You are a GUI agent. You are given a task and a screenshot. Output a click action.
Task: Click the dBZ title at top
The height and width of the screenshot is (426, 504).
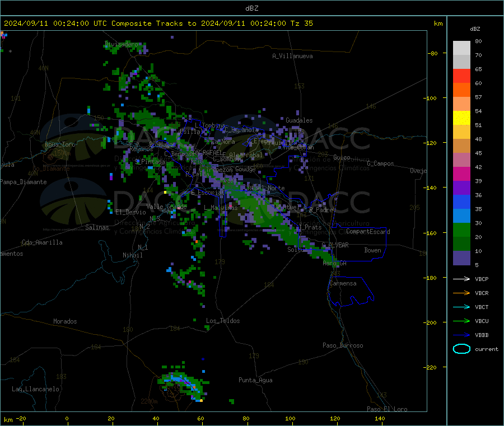point(251,8)
